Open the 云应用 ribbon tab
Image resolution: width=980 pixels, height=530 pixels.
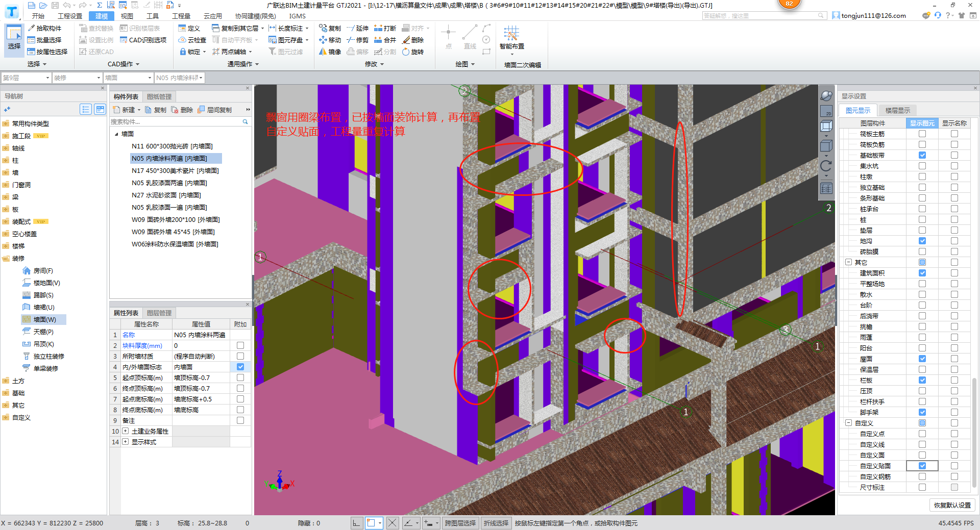(x=213, y=16)
